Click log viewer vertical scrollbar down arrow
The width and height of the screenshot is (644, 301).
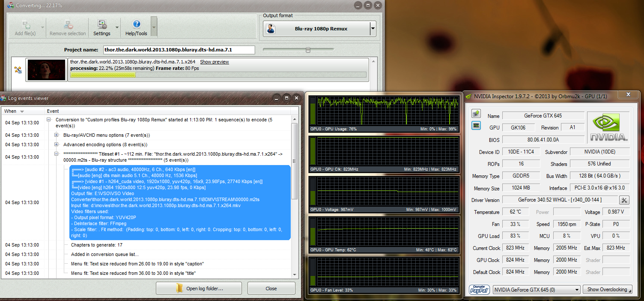click(294, 274)
